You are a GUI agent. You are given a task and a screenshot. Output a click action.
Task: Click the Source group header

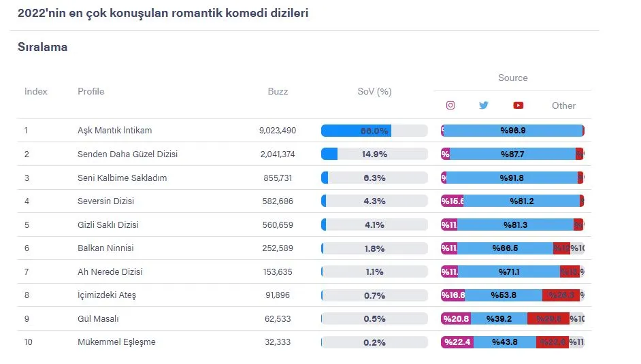click(x=512, y=78)
